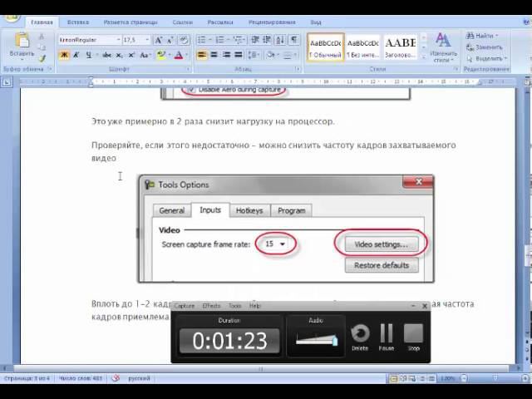Open recorder Effects menu
Screen dimensions: 532x399
click(x=211, y=306)
